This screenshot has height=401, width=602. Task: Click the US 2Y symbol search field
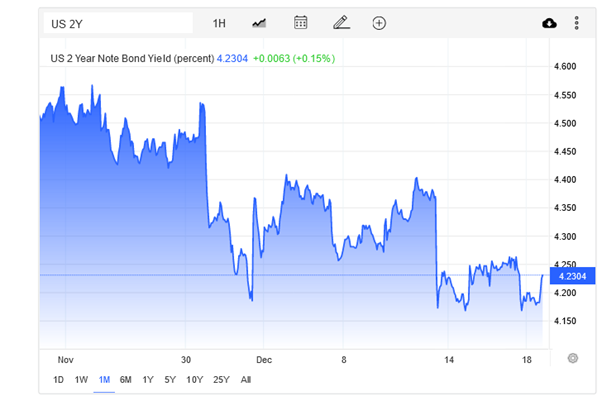(117, 23)
